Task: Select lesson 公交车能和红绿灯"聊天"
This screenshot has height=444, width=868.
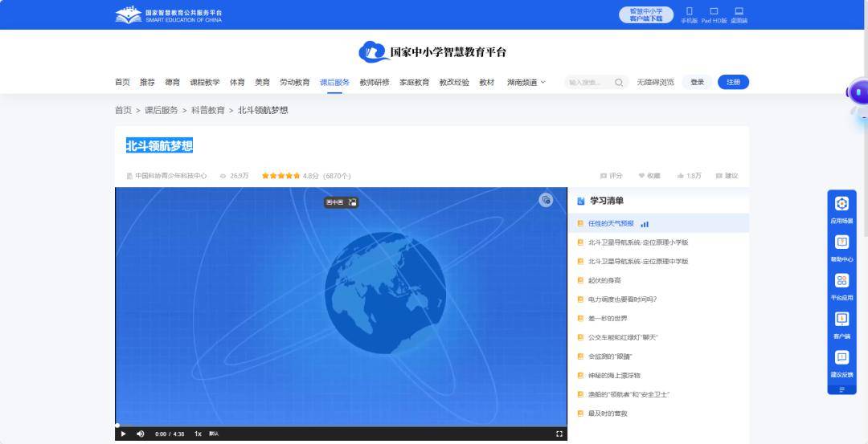Action: click(658, 337)
